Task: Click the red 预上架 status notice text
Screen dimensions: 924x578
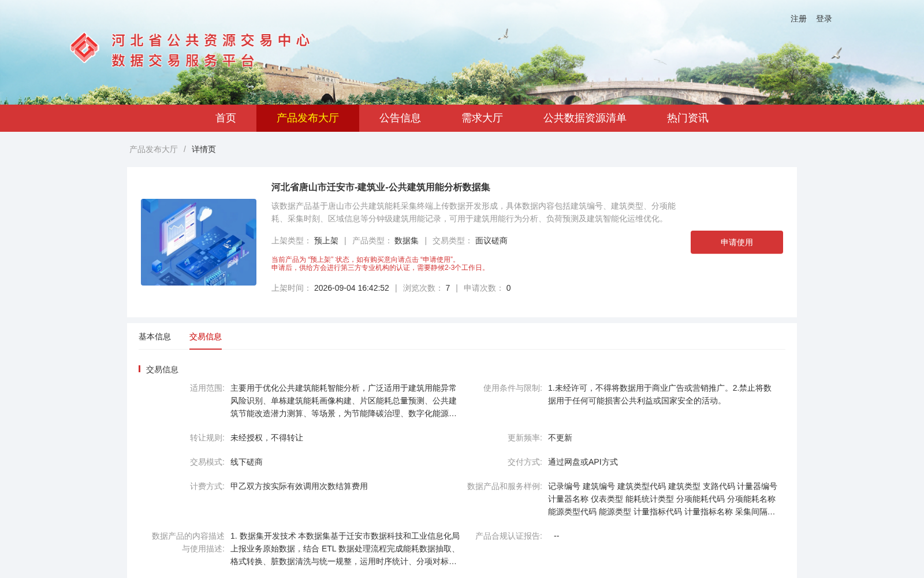Action: (x=380, y=264)
